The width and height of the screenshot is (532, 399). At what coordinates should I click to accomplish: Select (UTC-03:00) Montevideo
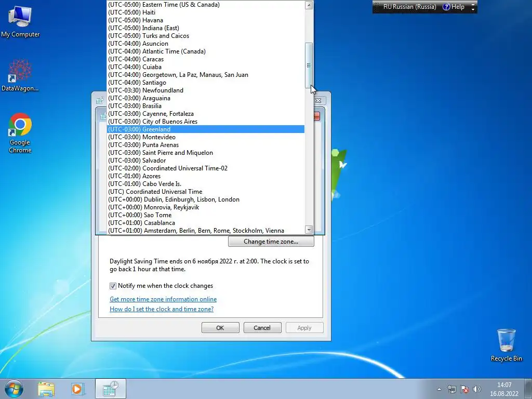pyautogui.click(x=206, y=137)
